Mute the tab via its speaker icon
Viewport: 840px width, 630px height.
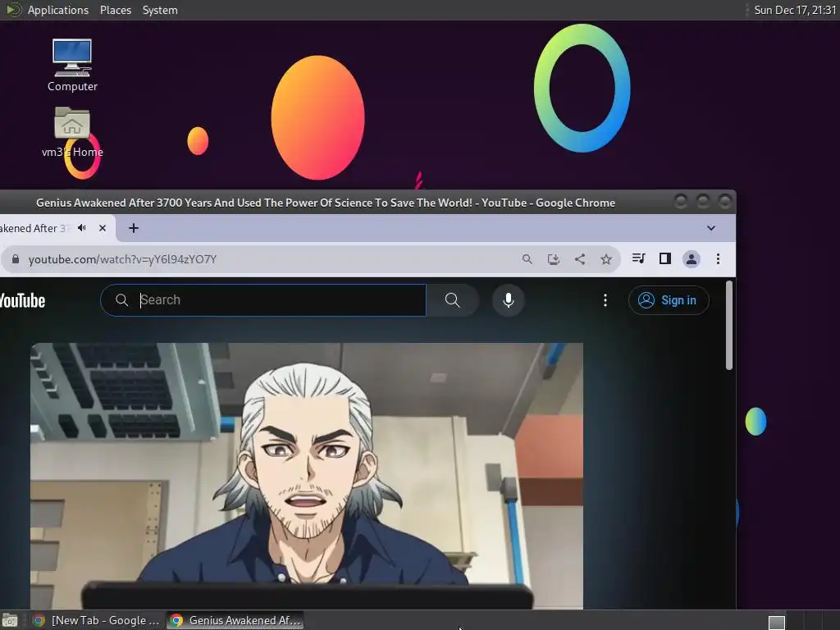(x=82, y=228)
